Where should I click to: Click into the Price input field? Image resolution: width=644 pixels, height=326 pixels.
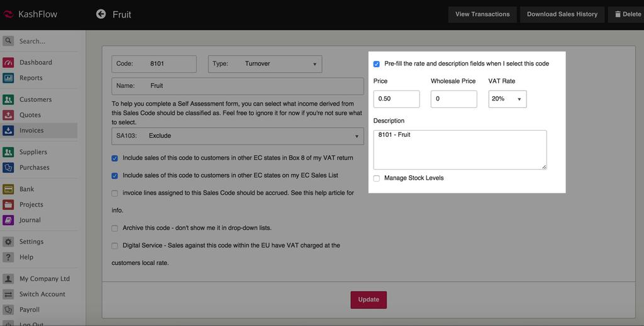[396, 99]
